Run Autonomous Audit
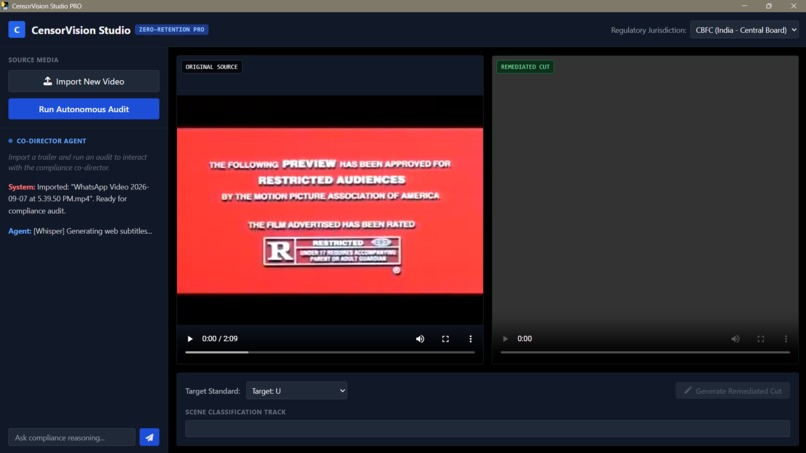 (x=84, y=109)
